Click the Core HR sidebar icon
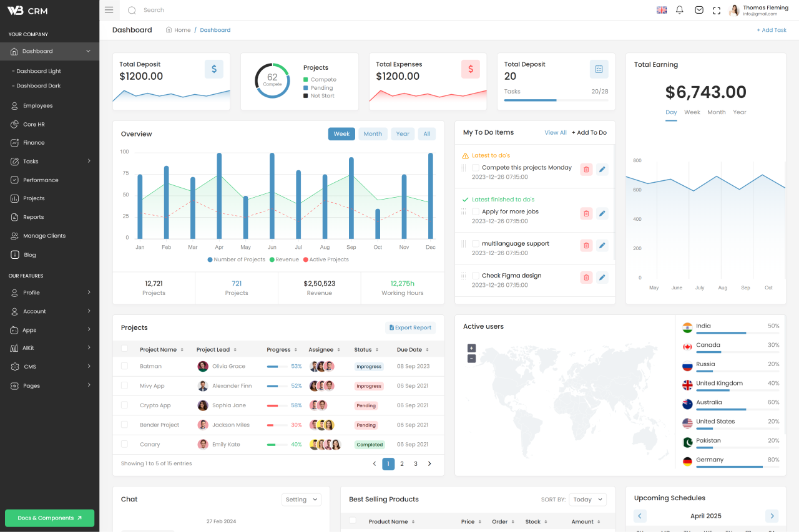This screenshot has width=799, height=532. (x=14, y=124)
